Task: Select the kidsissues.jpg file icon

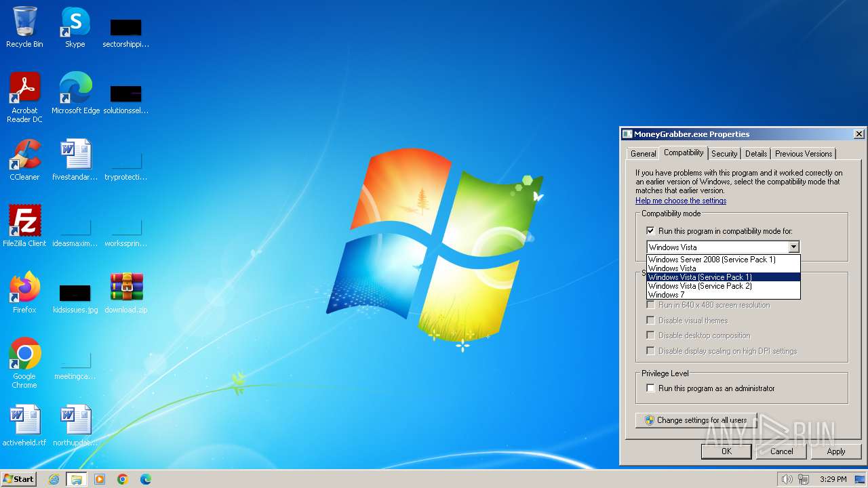Action: pos(75,298)
